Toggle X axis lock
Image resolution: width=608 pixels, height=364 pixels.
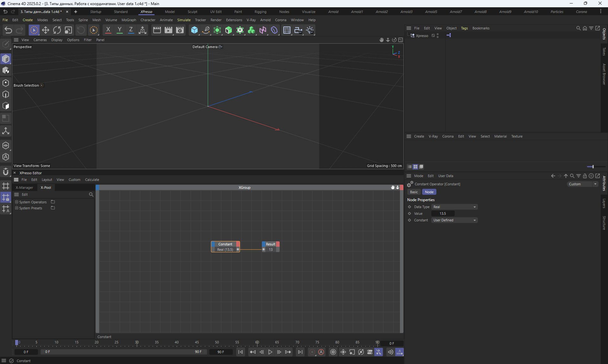click(108, 30)
